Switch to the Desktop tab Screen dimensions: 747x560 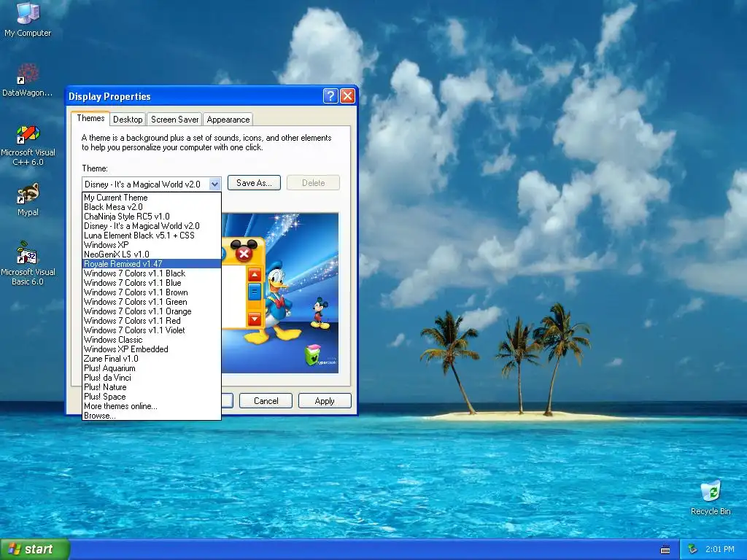pos(128,120)
